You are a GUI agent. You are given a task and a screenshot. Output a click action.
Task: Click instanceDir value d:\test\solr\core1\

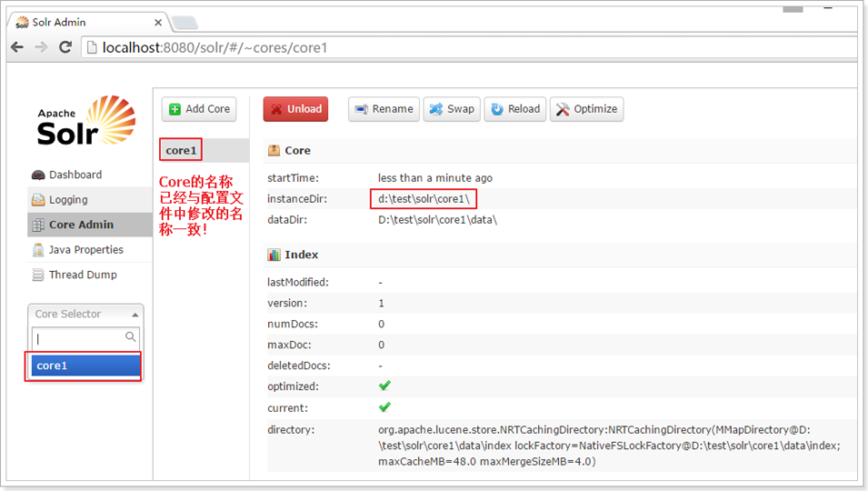[424, 199]
